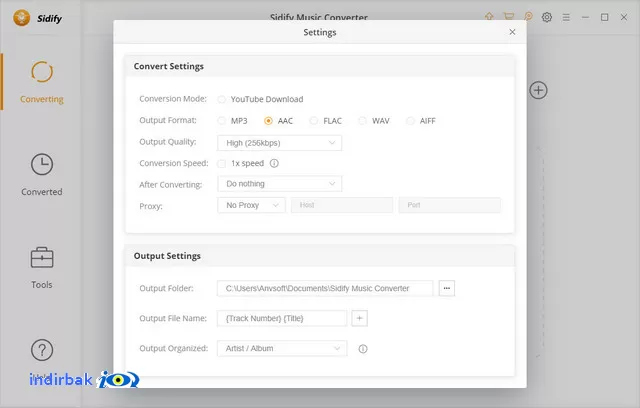Image resolution: width=640 pixels, height=408 pixels.
Task: Add a tag to output file name
Action: pyautogui.click(x=360, y=318)
